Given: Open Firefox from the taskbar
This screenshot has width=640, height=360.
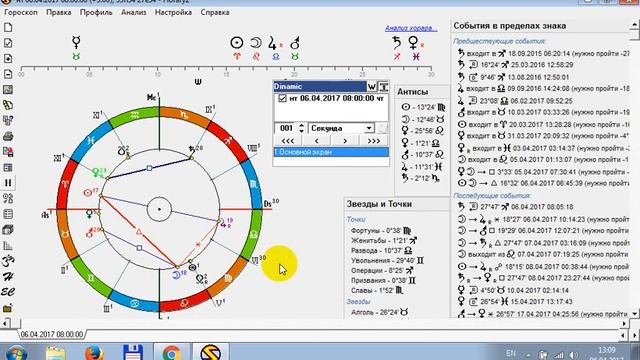Looking at the screenshot, I should 93,353.
